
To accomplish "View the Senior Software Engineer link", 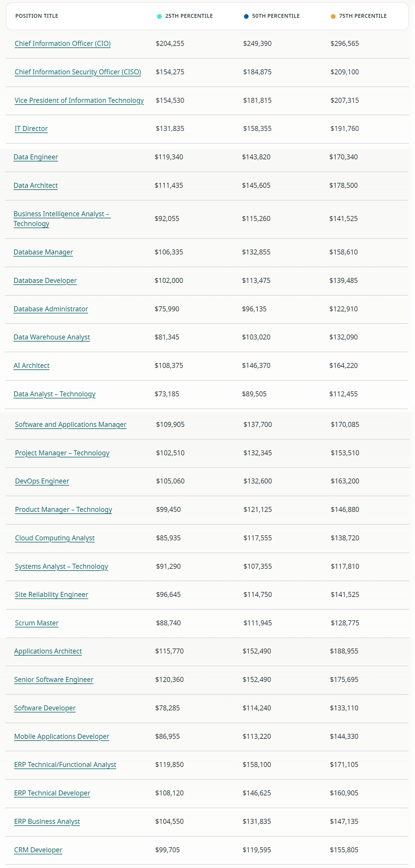I will (x=54, y=679).
